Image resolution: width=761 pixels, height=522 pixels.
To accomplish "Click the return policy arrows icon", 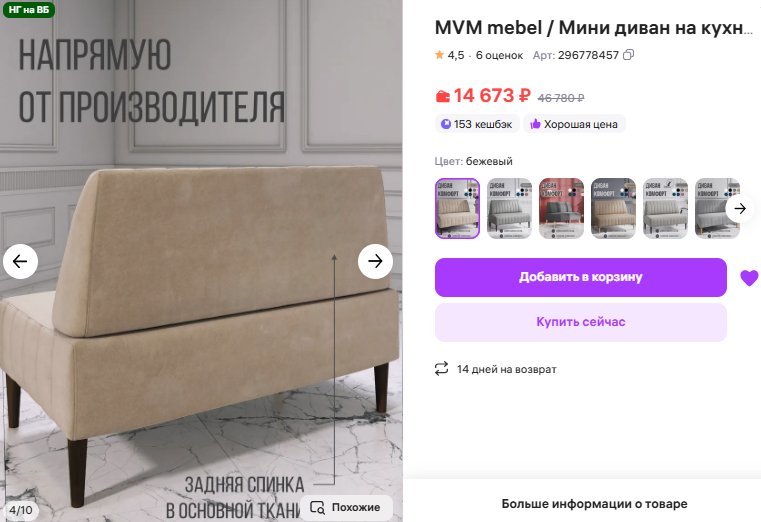I will point(441,369).
